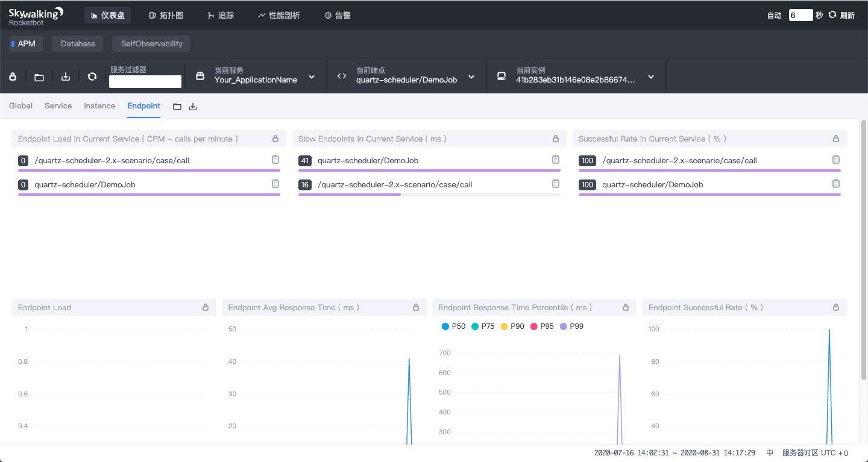Screen dimensions: 868x462
Task: Click quartz-scheduler/DemoJob in Slow Endpoints list
Action: (368, 161)
